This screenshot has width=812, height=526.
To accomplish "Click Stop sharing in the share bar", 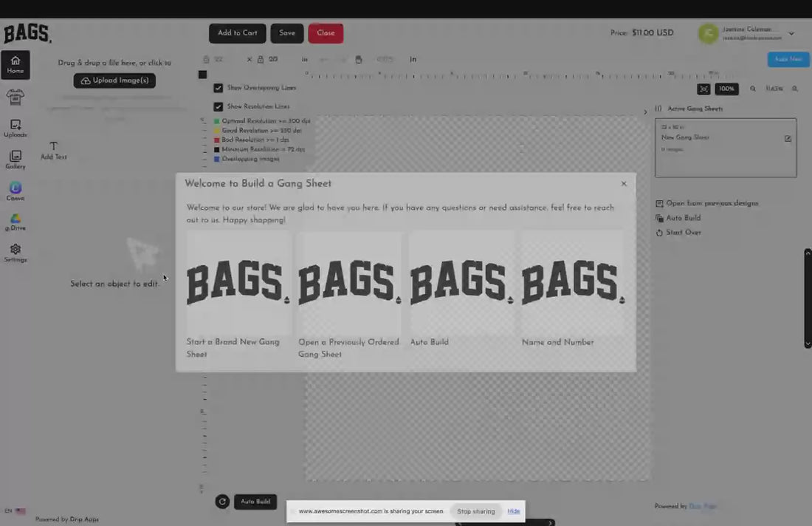I will [x=476, y=511].
